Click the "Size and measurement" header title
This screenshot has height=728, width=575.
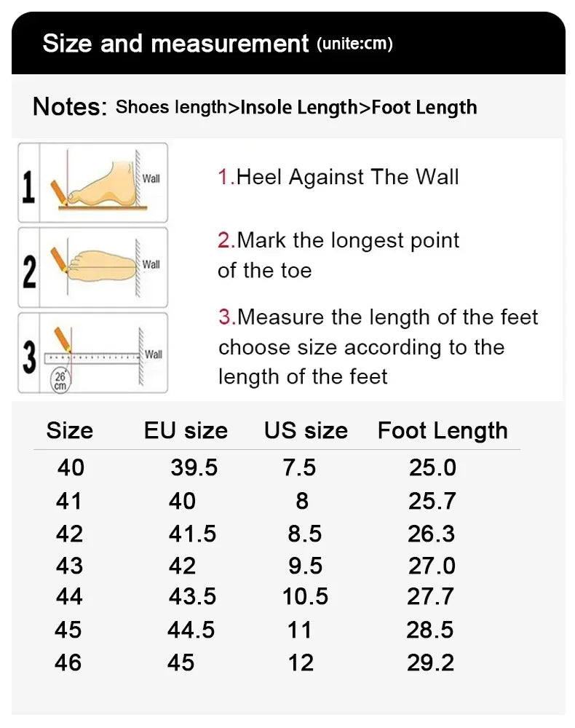tap(175, 43)
